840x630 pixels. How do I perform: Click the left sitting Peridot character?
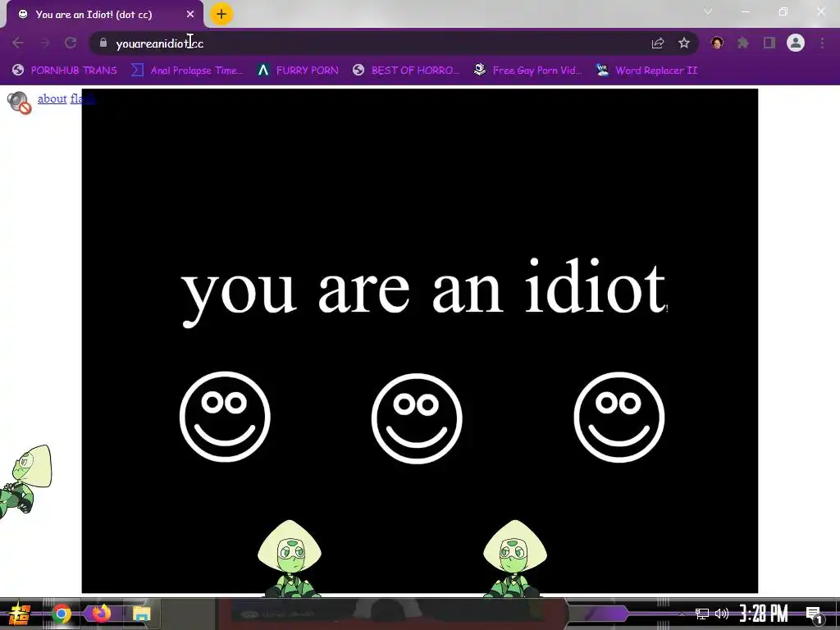[x=290, y=558]
